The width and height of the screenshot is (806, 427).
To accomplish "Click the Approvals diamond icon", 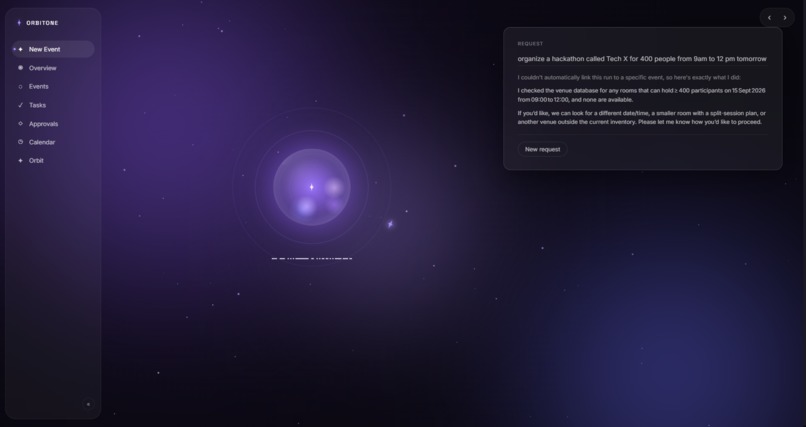I will coord(21,123).
